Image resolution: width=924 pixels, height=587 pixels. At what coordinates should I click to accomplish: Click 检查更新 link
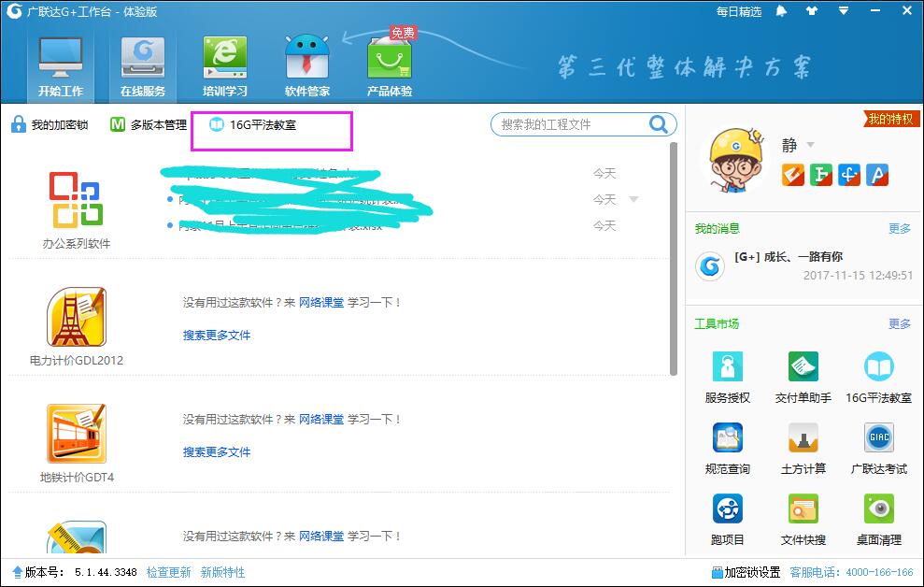[x=168, y=572]
